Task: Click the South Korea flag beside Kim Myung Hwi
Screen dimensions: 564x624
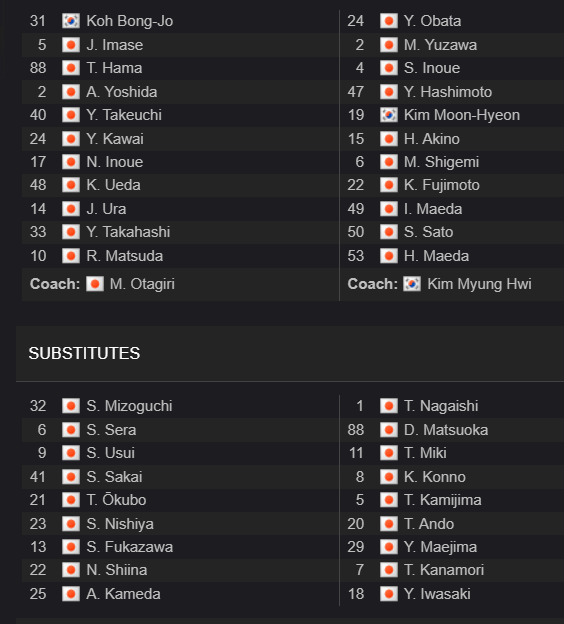Action: (412, 284)
